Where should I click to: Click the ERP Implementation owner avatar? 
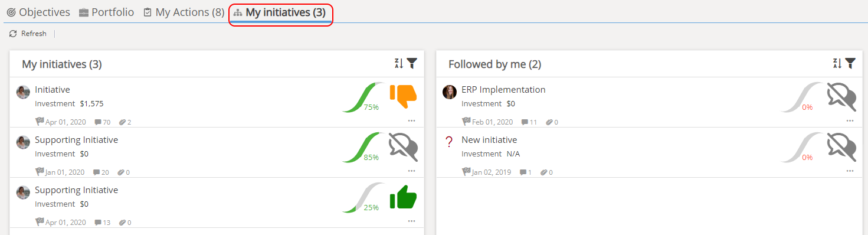(x=450, y=92)
